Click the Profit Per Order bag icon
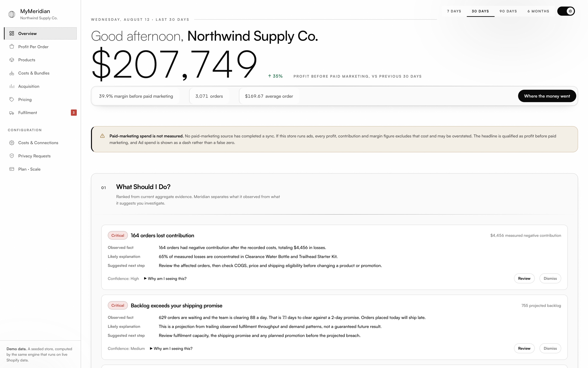 coord(12,46)
